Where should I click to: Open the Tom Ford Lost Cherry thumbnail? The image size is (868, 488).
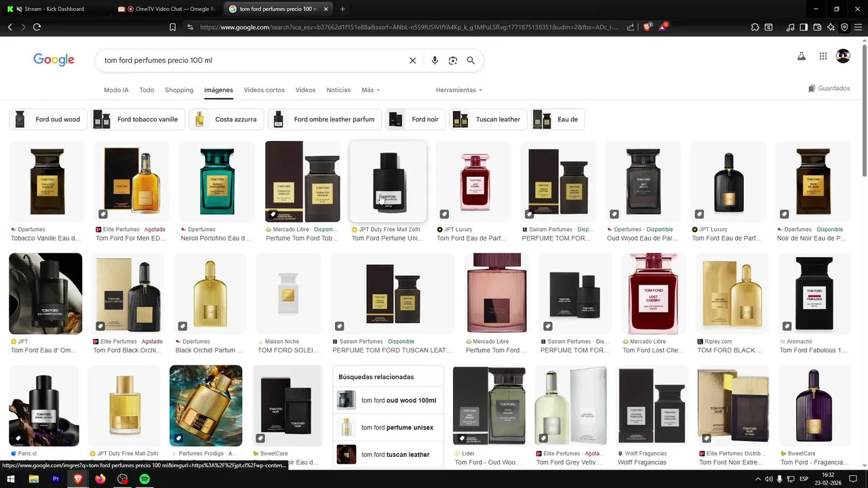tap(653, 293)
